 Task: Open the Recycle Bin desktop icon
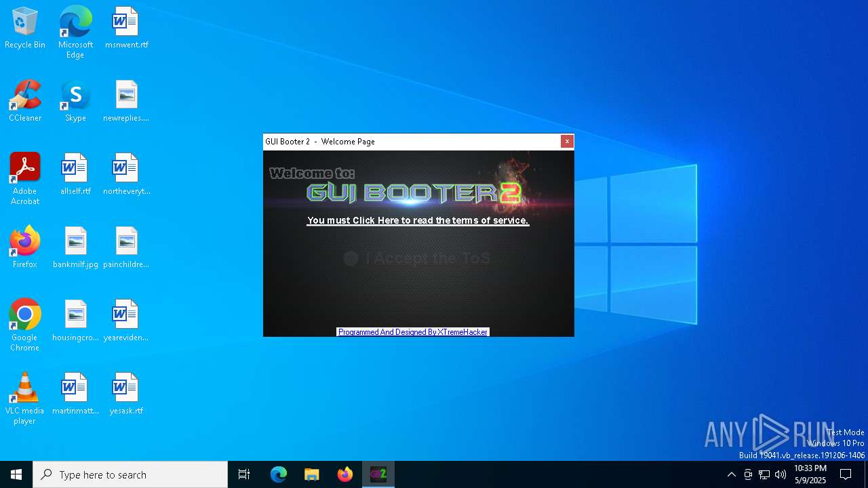point(25,28)
